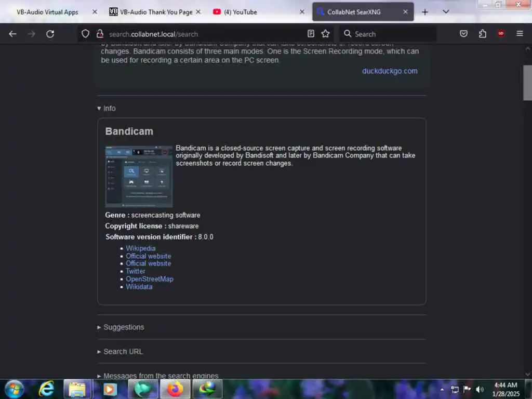This screenshot has width=532, height=399.
Task: Open the duckduckgo.com source link
Action: 390,71
